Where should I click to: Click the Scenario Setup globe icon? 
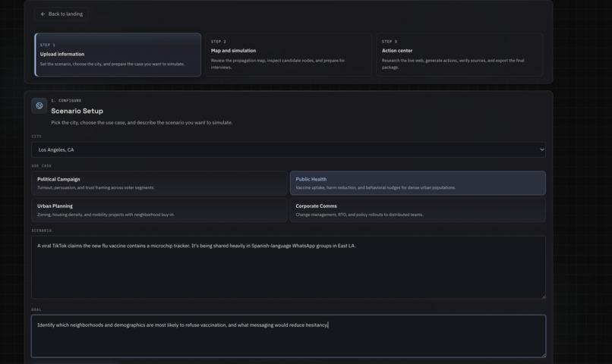tap(39, 105)
